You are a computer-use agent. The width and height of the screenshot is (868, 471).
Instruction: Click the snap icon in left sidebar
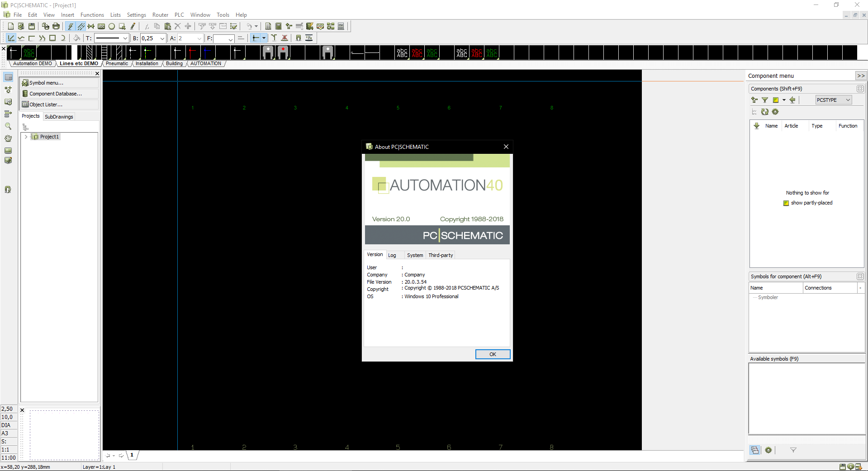[8, 90]
